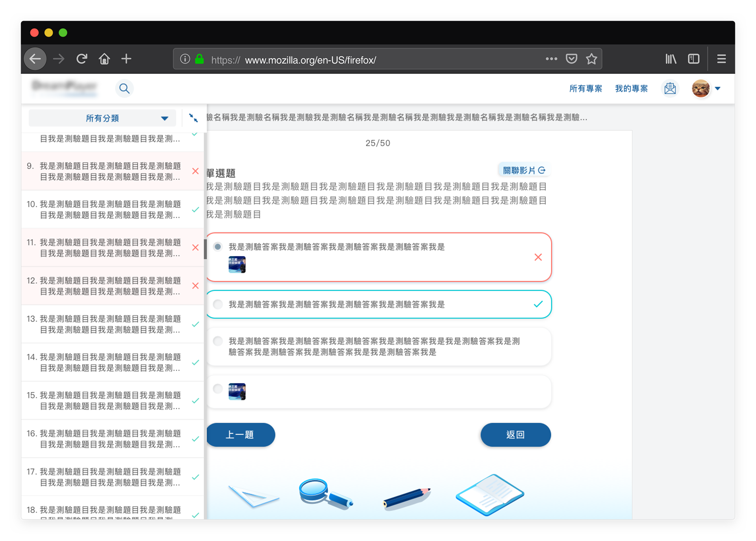This screenshot has width=756, height=541.
Task: Click the browser reload icon
Action: tap(82, 59)
